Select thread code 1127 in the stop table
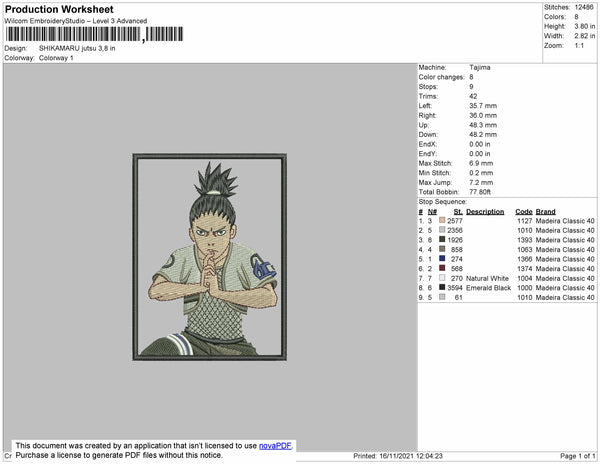The height and width of the screenshot is (464, 600). click(525, 221)
